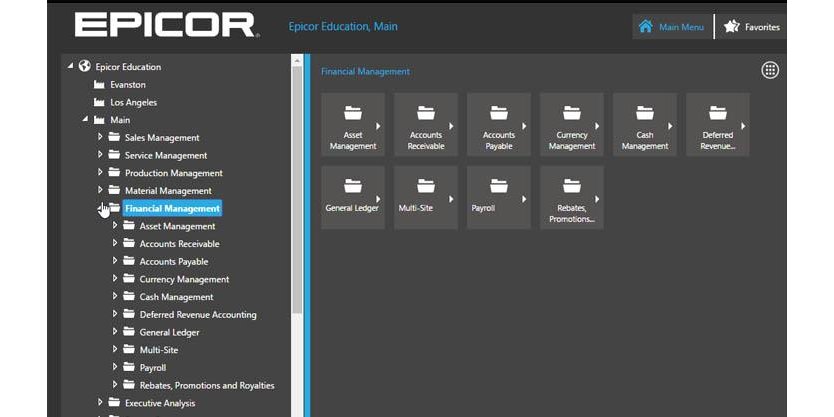Open the General Ledger folder tile
834x417 pixels.
coord(353,197)
